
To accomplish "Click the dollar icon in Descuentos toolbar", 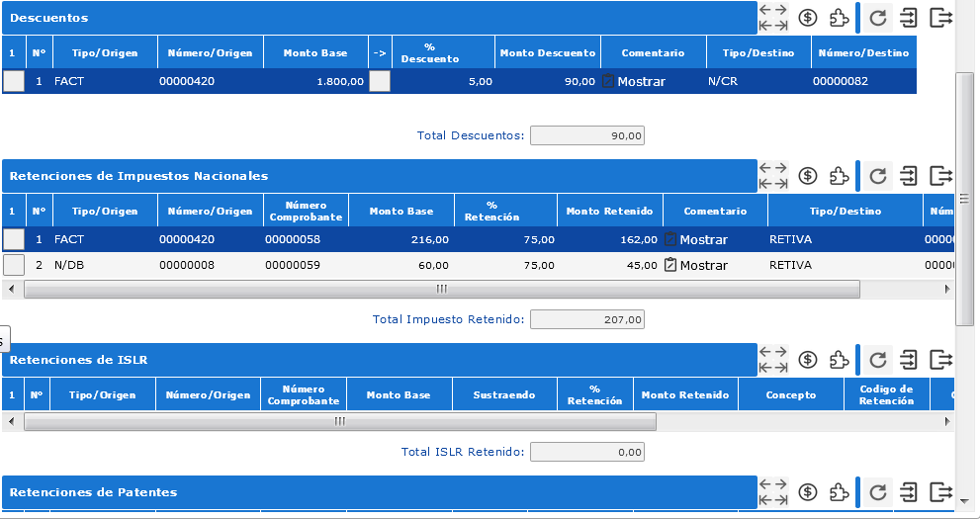I will click(808, 18).
